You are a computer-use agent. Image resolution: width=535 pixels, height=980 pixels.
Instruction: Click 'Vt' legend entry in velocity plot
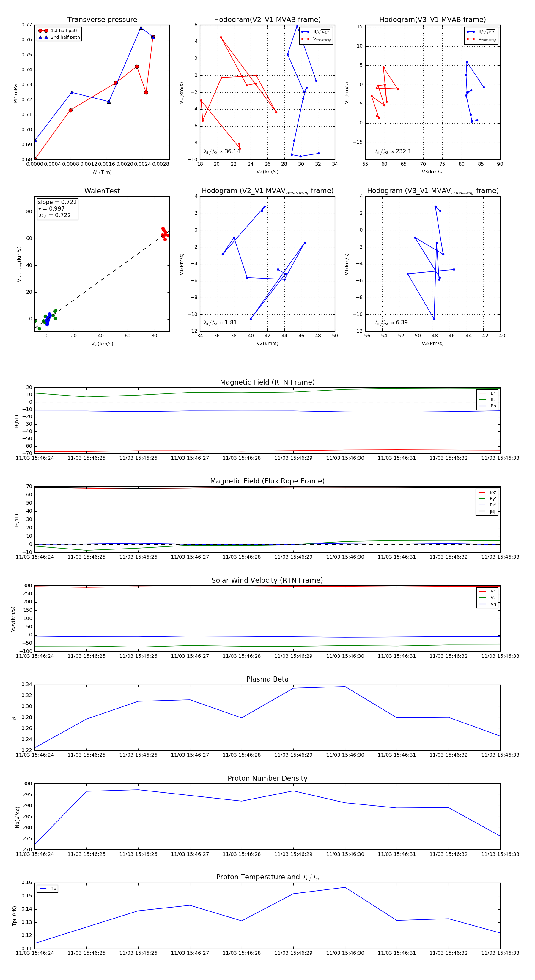(487, 598)
